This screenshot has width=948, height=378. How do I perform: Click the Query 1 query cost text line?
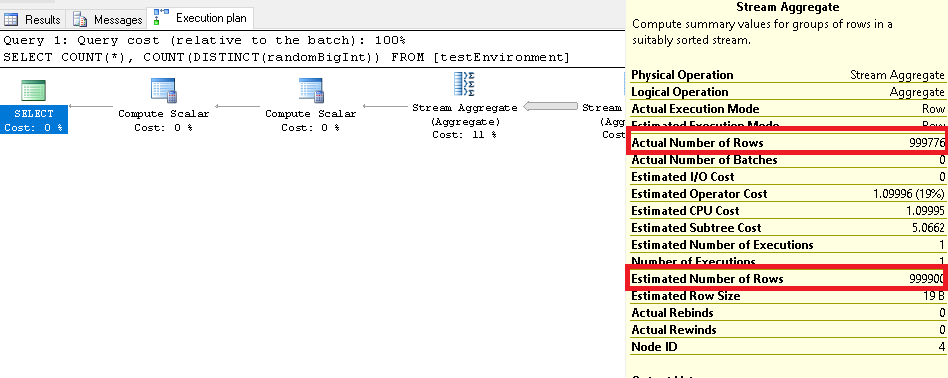coord(204,41)
